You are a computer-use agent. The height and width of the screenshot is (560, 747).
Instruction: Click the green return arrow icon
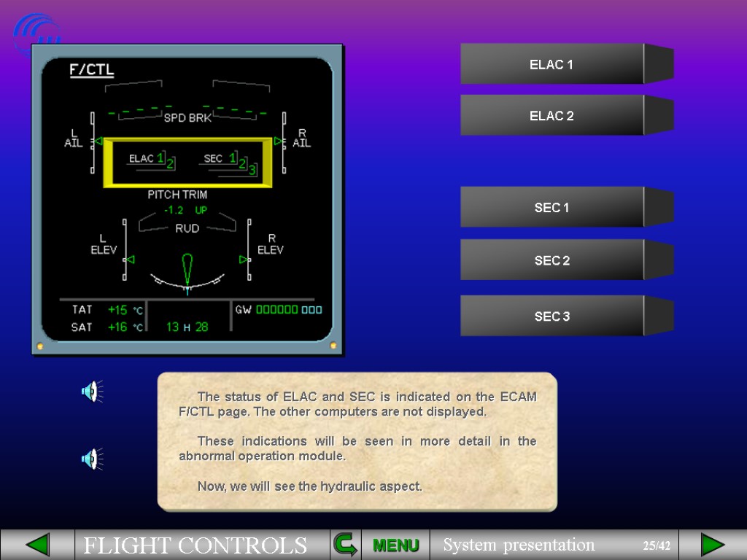(x=346, y=545)
